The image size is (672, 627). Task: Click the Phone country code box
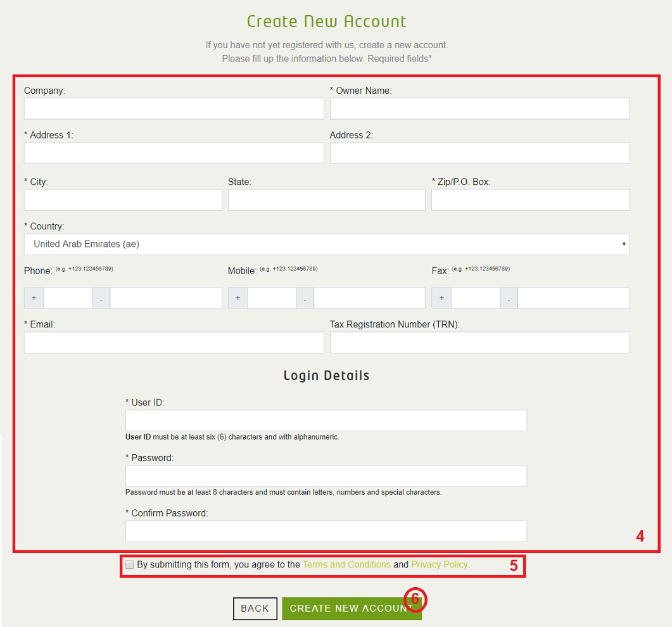click(x=68, y=298)
